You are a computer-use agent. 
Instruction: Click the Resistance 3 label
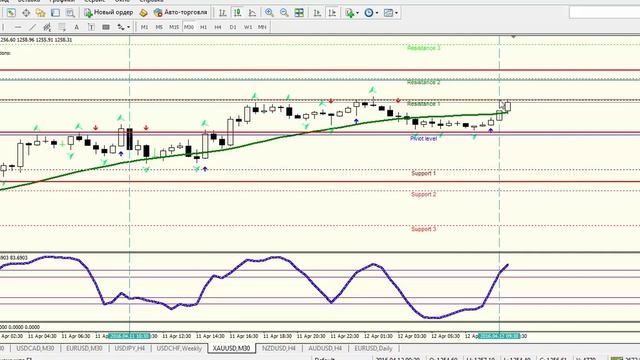click(x=423, y=48)
